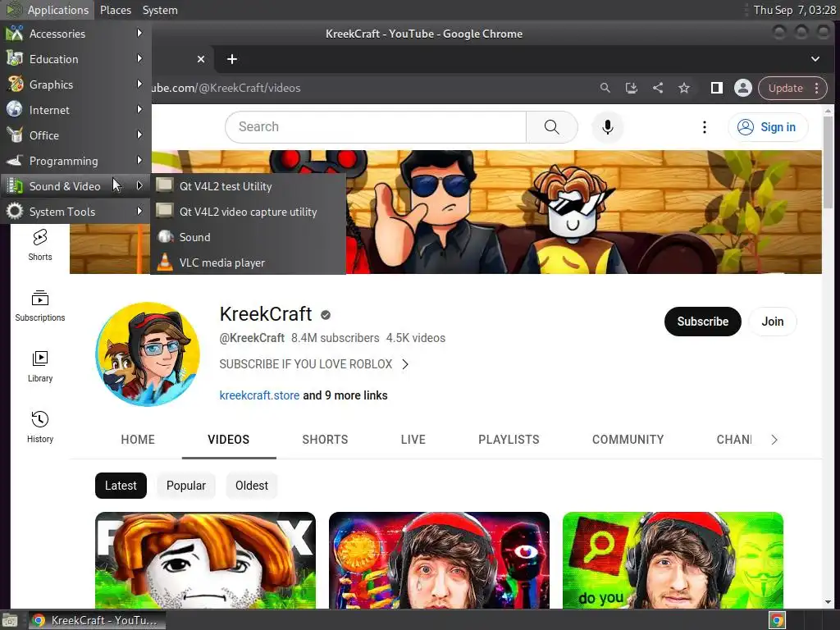The height and width of the screenshot is (630, 840).
Task: Switch to the PLAYLISTS channel tab
Action: [x=509, y=440]
